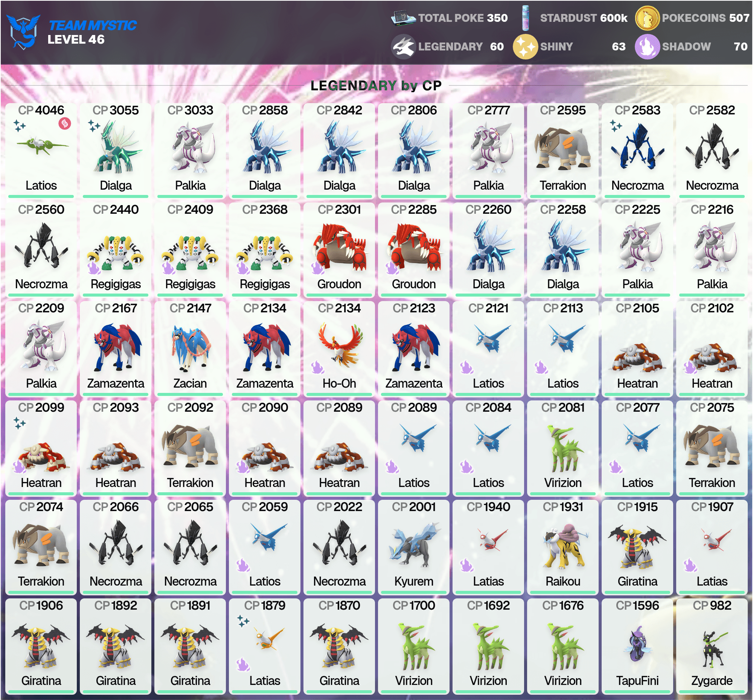The image size is (753, 700).
Task: Click shadow flame icon on Regigigas CP 2368
Action: tap(243, 268)
